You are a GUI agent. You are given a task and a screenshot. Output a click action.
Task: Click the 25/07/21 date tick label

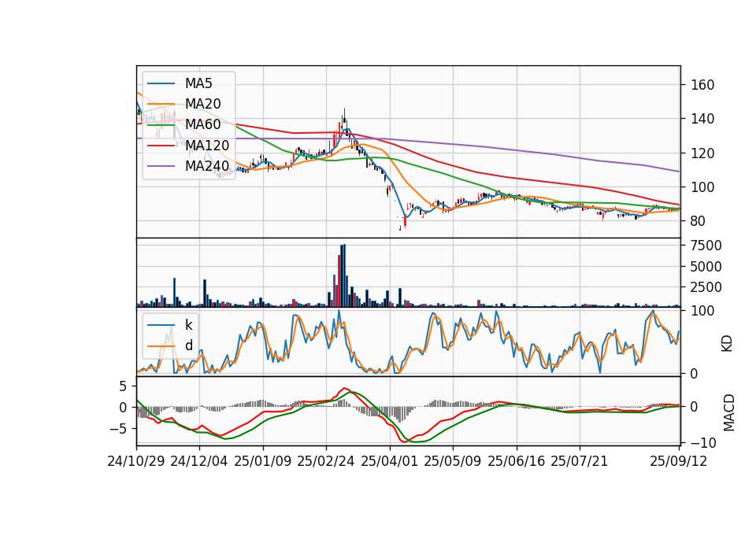[579, 461]
